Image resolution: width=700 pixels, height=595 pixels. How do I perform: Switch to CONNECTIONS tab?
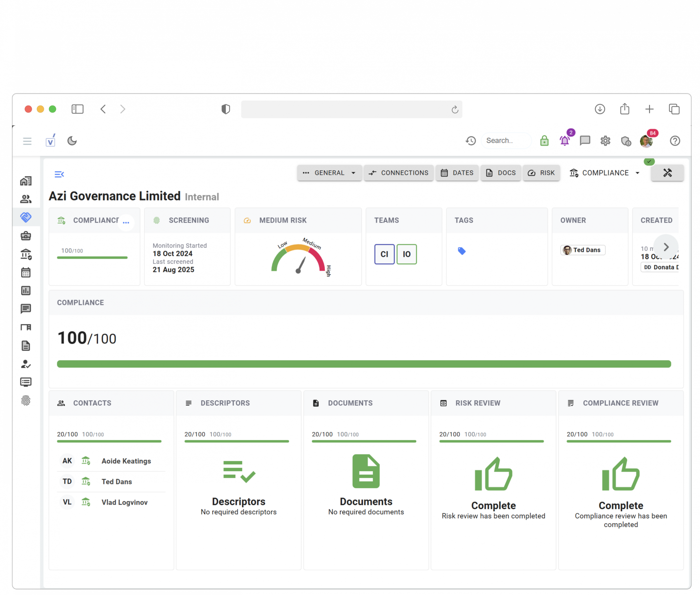399,173
